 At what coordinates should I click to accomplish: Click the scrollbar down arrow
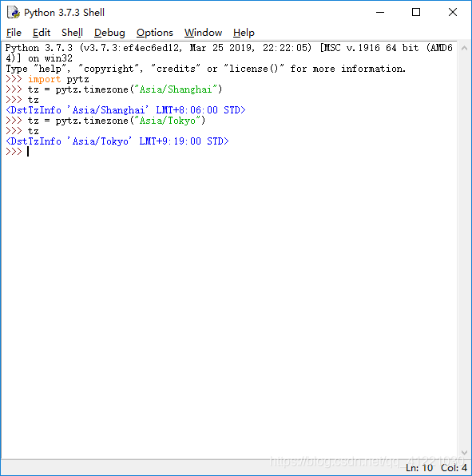click(464, 453)
